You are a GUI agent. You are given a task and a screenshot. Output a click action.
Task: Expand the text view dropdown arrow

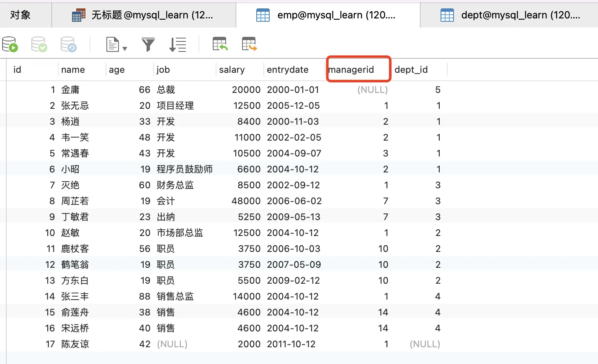[125, 49]
